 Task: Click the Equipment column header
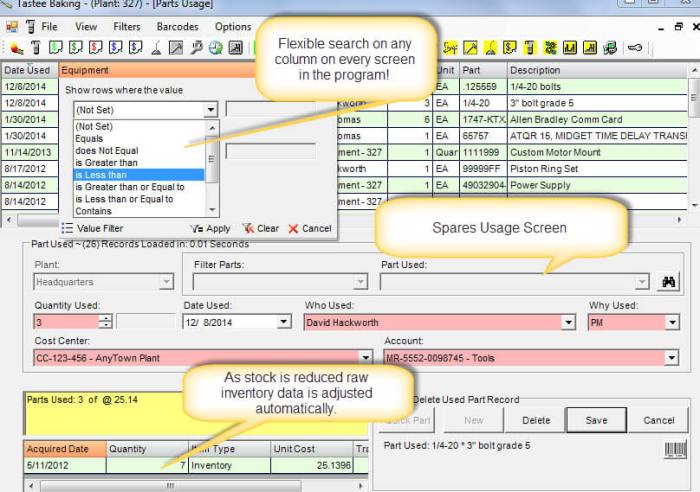tap(158, 70)
